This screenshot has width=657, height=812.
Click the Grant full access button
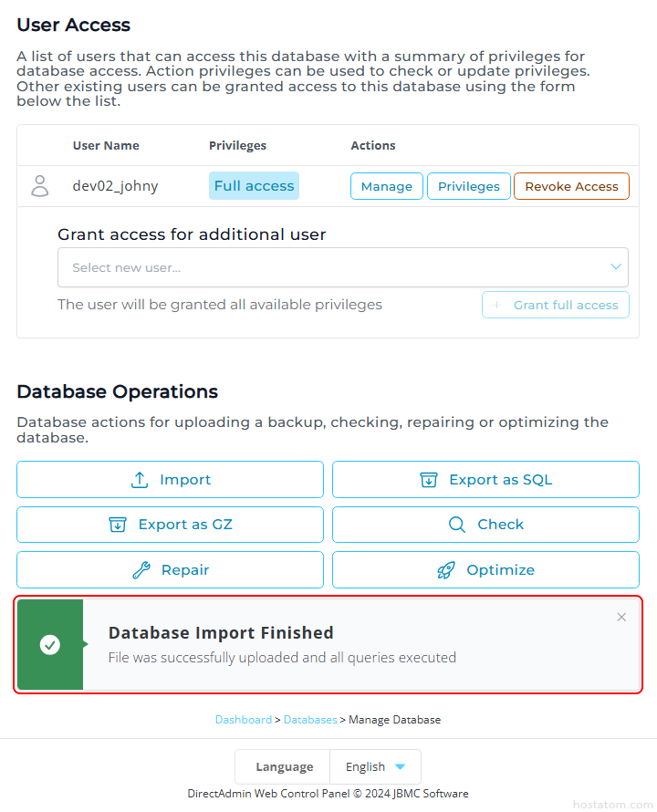pyautogui.click(x=556, y=305)
